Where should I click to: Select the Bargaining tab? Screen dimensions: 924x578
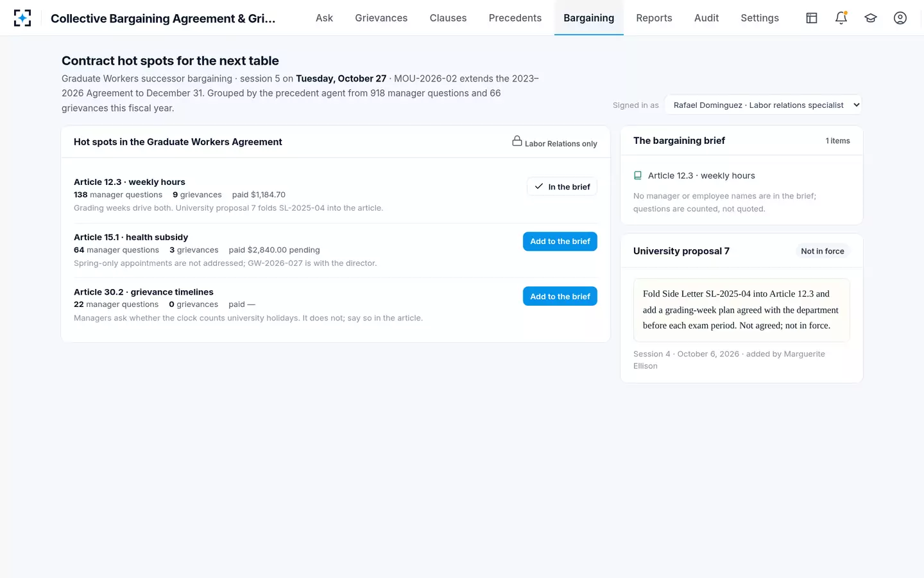tap(589, 18)
